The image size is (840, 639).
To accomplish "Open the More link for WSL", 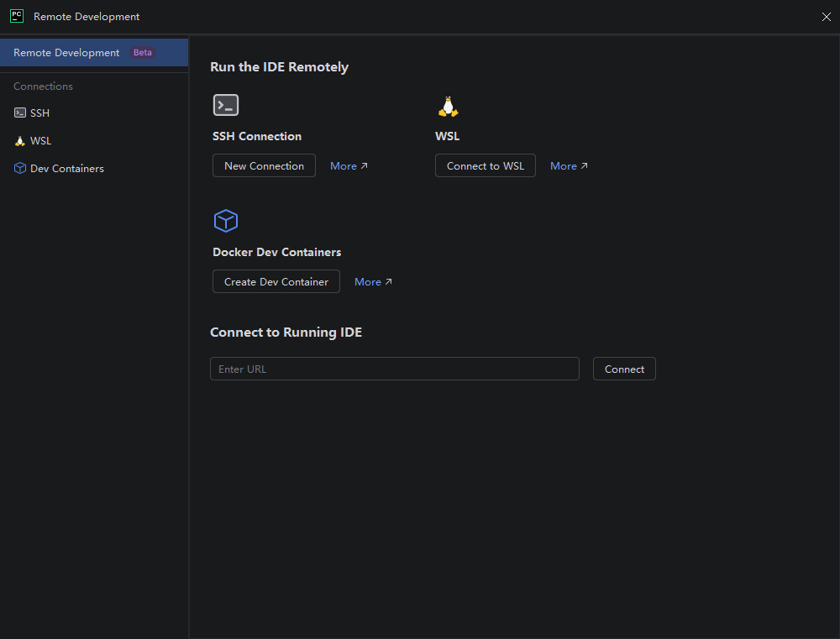I will pos(569,166).
